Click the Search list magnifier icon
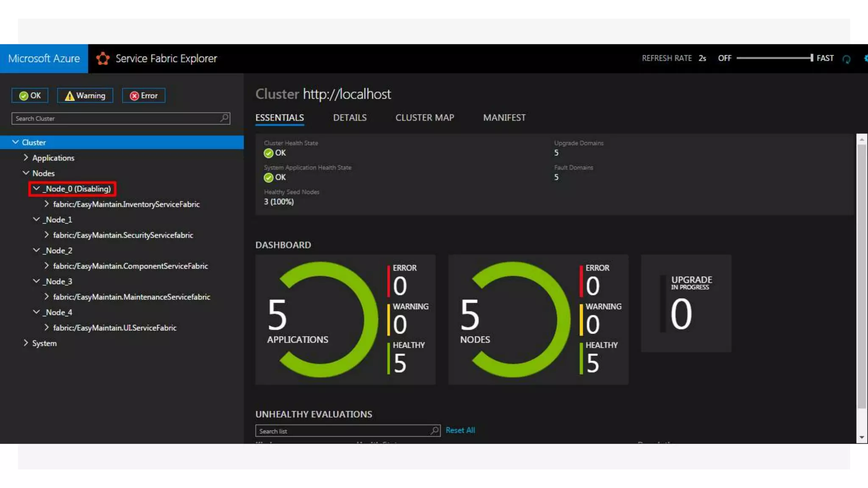Viewport: 868px width, 488px height. pos(434,430)
